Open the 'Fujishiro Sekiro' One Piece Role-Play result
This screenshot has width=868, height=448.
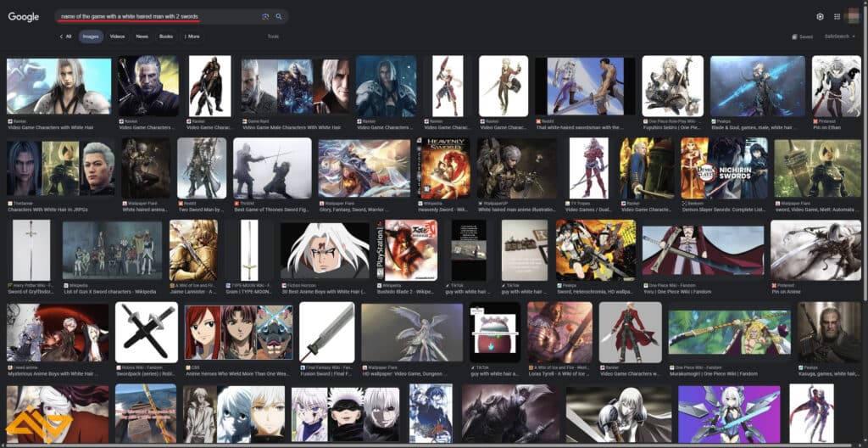(672, 127)
